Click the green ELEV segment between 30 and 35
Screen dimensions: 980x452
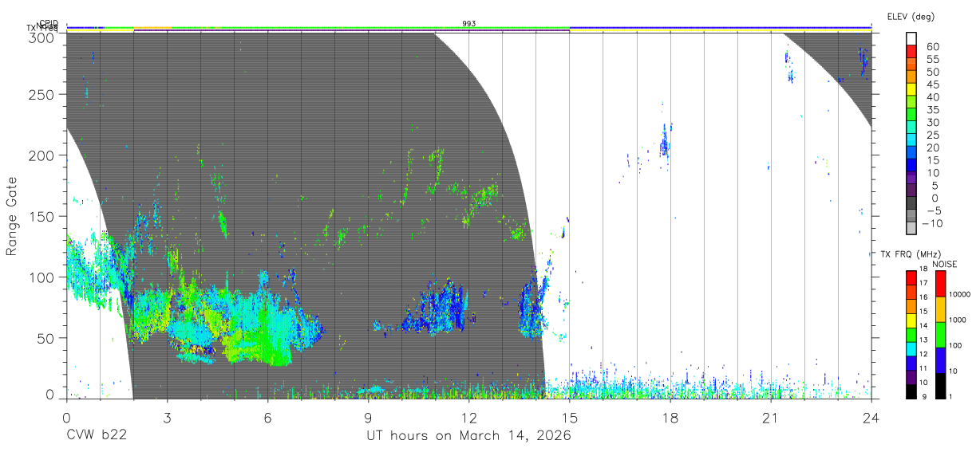click(913, 115)
